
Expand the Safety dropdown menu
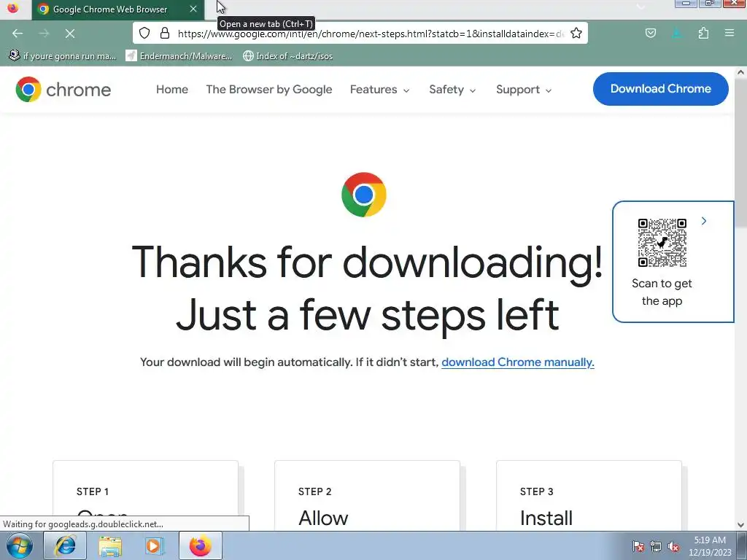click(452, 90)
